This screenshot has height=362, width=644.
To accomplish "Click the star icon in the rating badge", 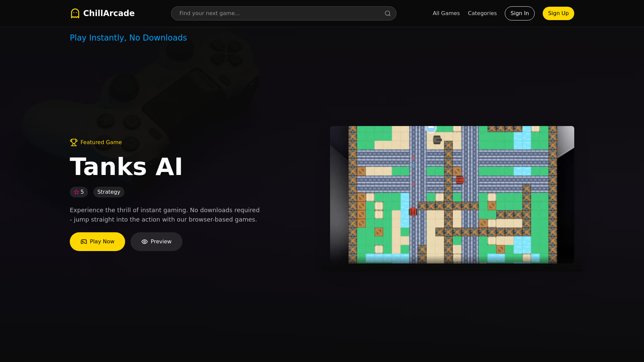I will [x=76, y=192].
